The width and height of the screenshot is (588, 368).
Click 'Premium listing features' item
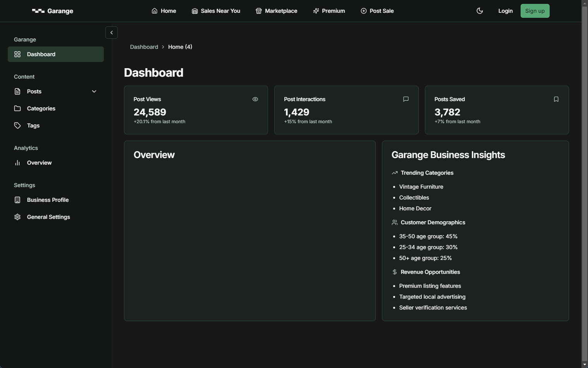[430, 286]
